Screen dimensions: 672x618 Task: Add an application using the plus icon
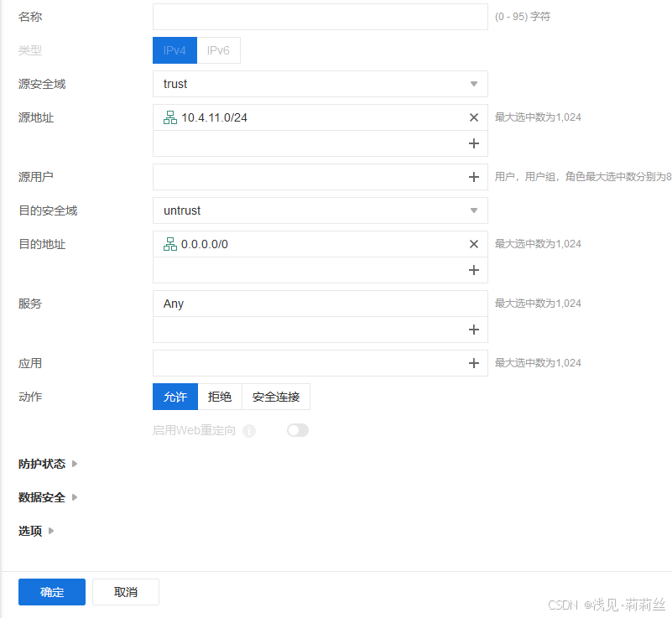[x=473, y=363]
